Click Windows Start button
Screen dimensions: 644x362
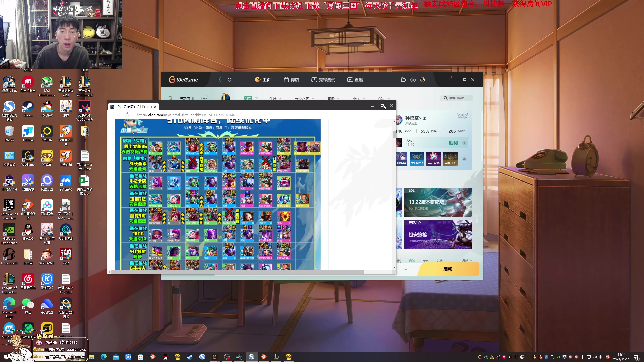(6, 357)
